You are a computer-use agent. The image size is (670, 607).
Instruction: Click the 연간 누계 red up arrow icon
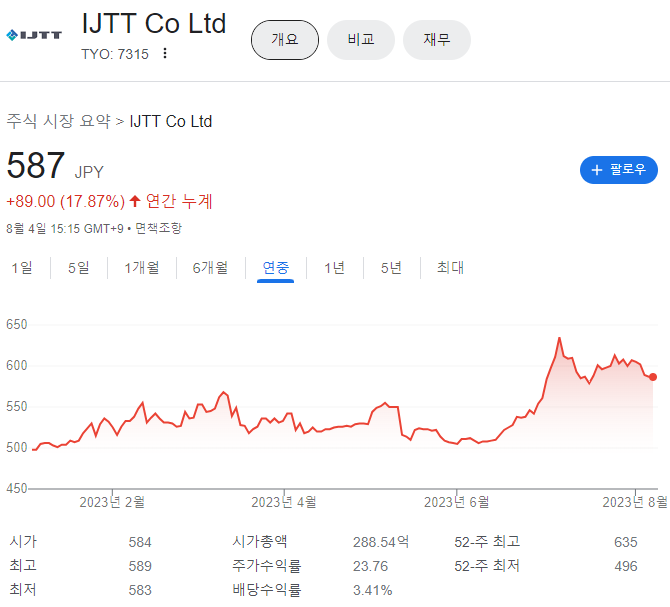pyautogui.click(x=135, y=201)
